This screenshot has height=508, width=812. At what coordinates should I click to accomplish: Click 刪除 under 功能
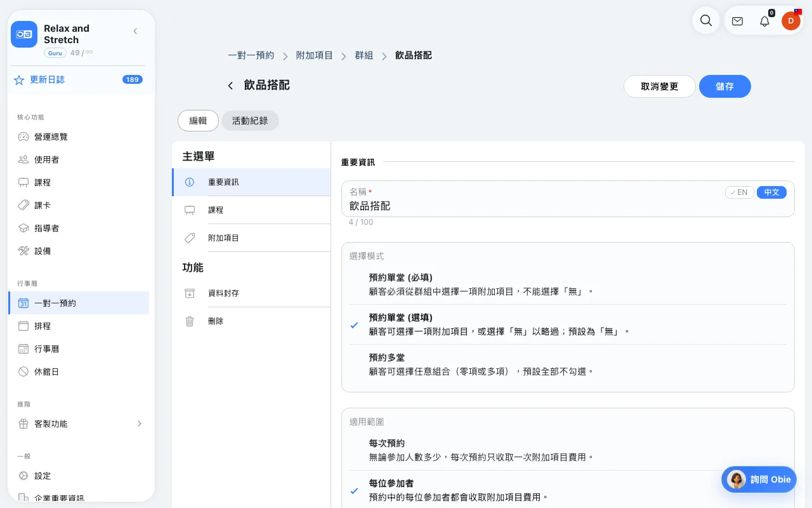click(251, 321)
